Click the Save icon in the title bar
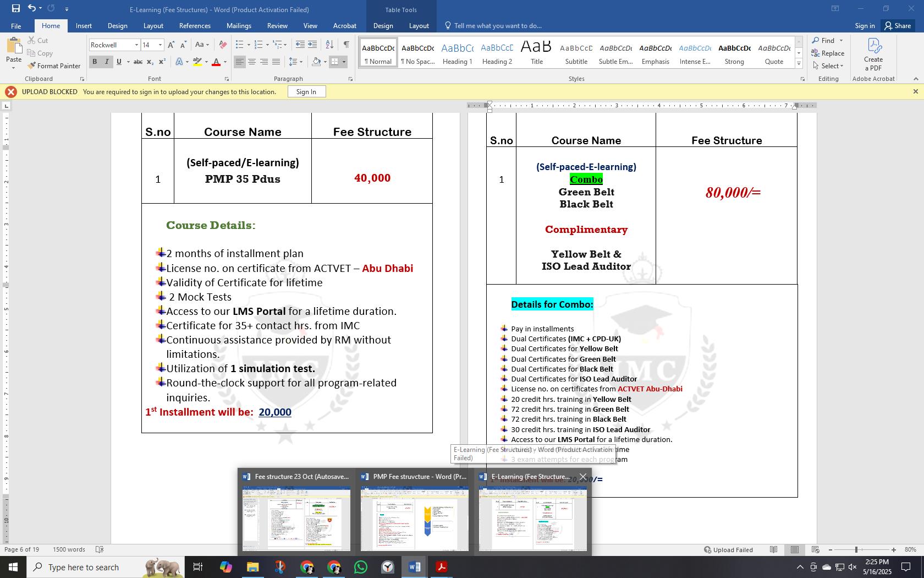Screen dimensions: 924x578 (x=15, y=8)
